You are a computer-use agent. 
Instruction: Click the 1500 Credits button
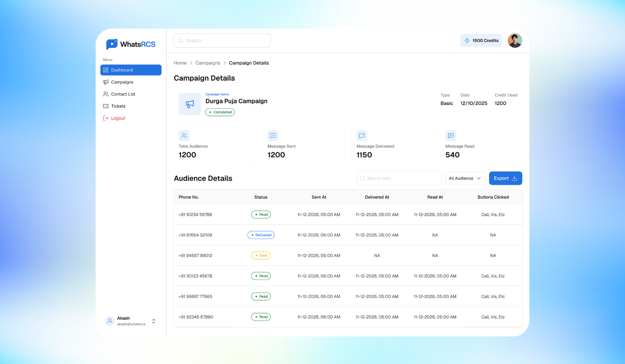[x=481, y=41]
